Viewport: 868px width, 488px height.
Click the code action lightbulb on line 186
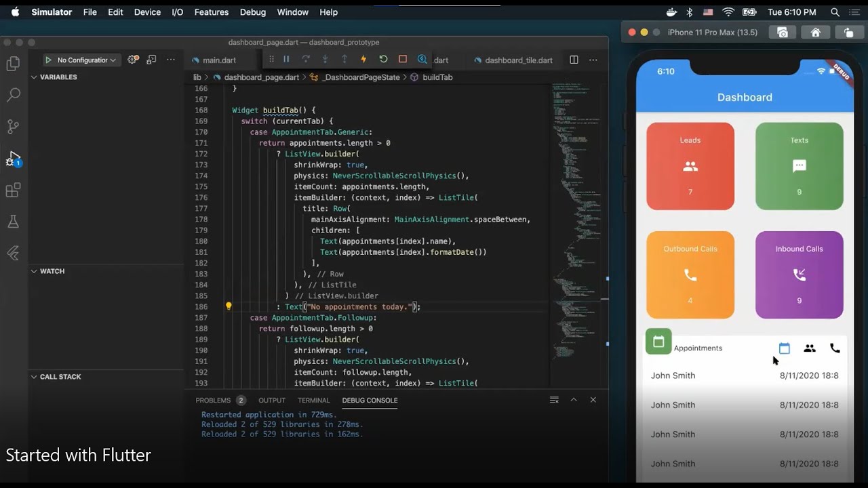(x=229, y=306)
